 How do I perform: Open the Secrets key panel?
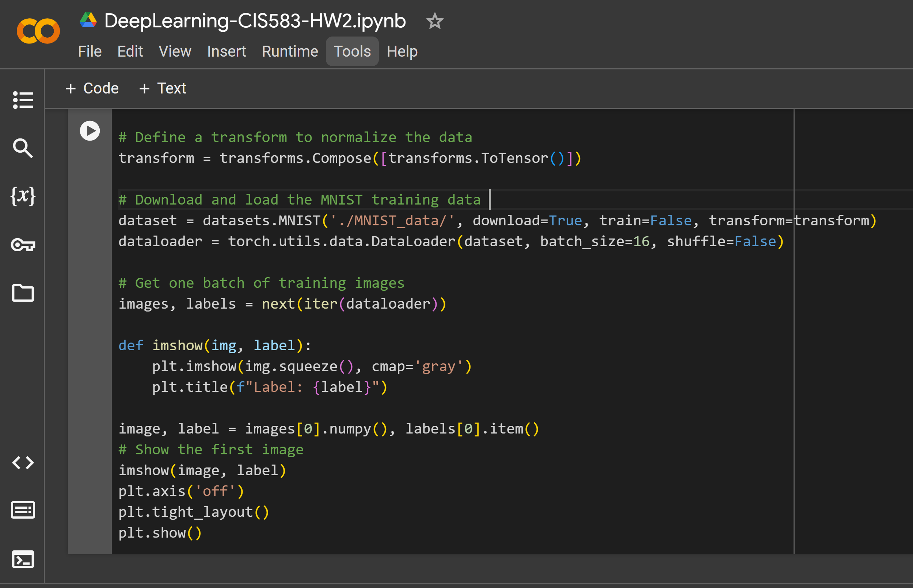23,245
